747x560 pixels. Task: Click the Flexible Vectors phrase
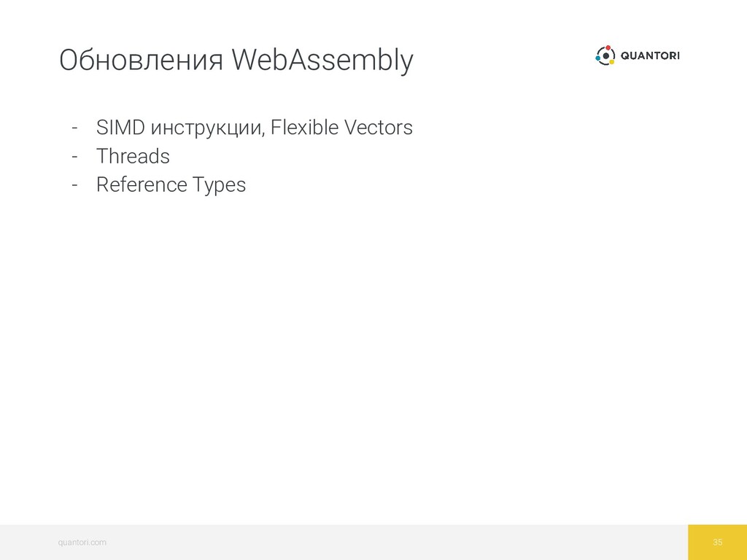(341, 127)
